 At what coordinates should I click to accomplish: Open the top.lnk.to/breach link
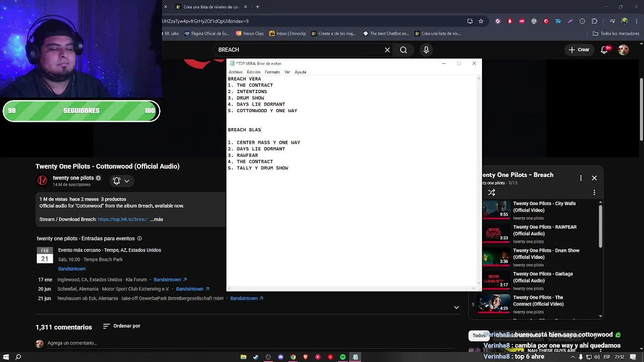point(123,219)
